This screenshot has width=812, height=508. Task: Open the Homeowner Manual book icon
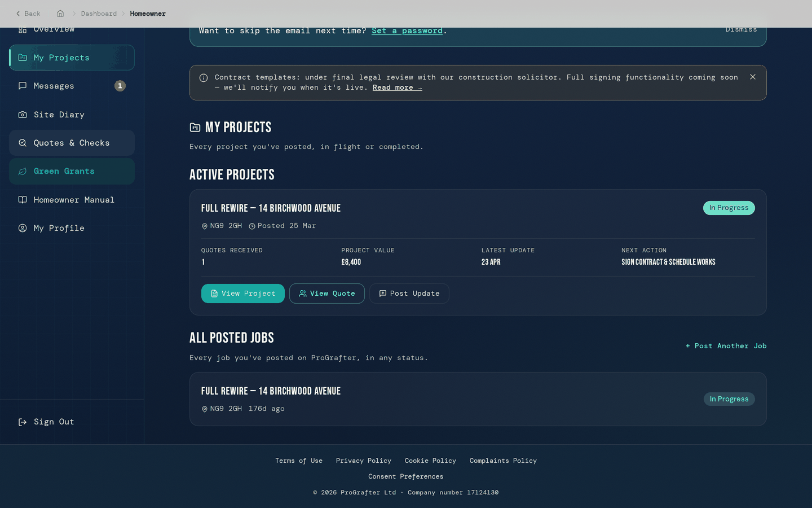coord(23,200)
